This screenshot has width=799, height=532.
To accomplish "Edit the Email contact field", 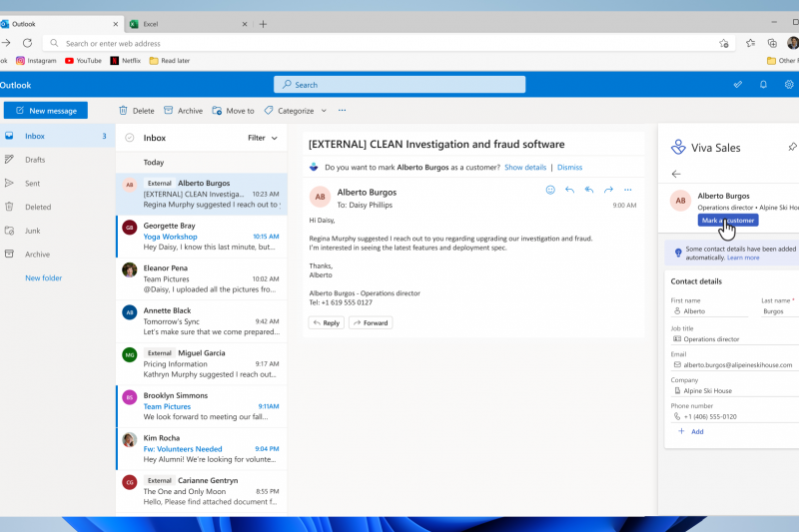I will 735,365.
